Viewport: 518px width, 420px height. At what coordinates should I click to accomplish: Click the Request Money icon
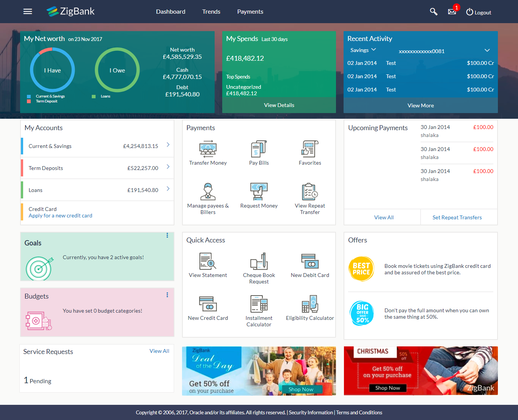click(259, 192)
